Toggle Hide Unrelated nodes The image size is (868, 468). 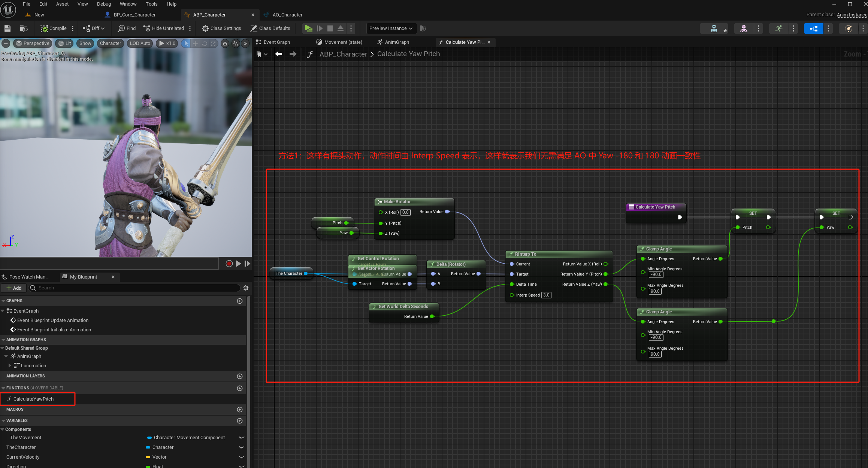[164, 28]
